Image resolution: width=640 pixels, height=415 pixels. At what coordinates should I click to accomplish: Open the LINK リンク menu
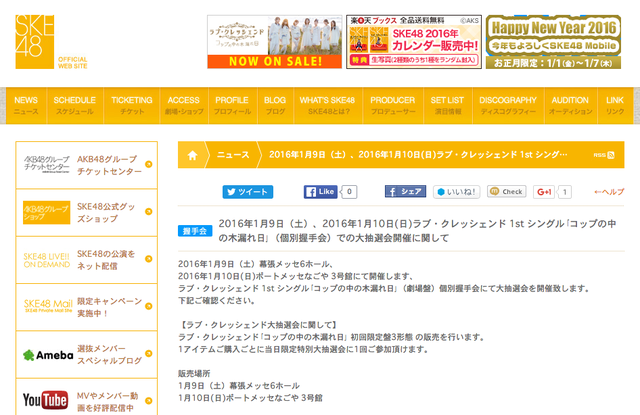tap(615, 105)
